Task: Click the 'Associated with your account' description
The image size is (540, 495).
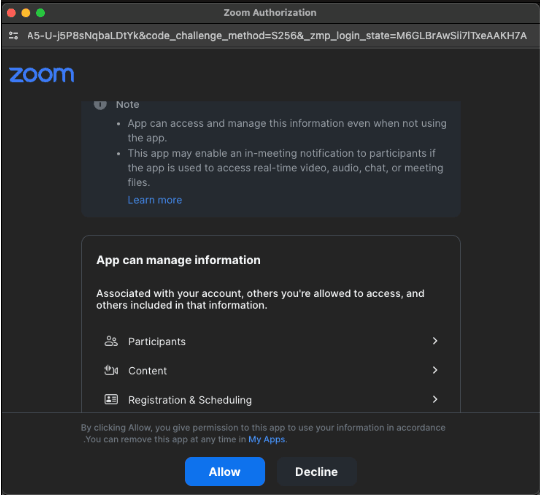Action: pos(260,299)
